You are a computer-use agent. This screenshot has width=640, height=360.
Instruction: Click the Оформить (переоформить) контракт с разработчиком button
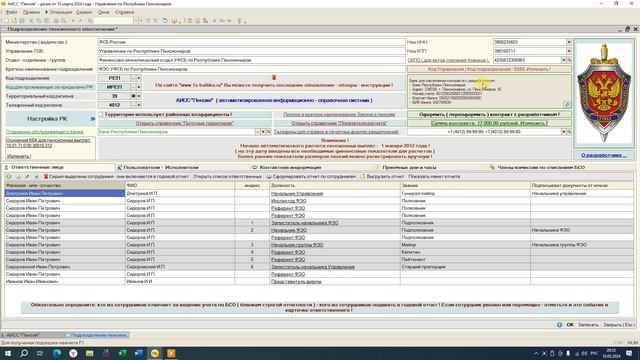[x=489, y=114]
